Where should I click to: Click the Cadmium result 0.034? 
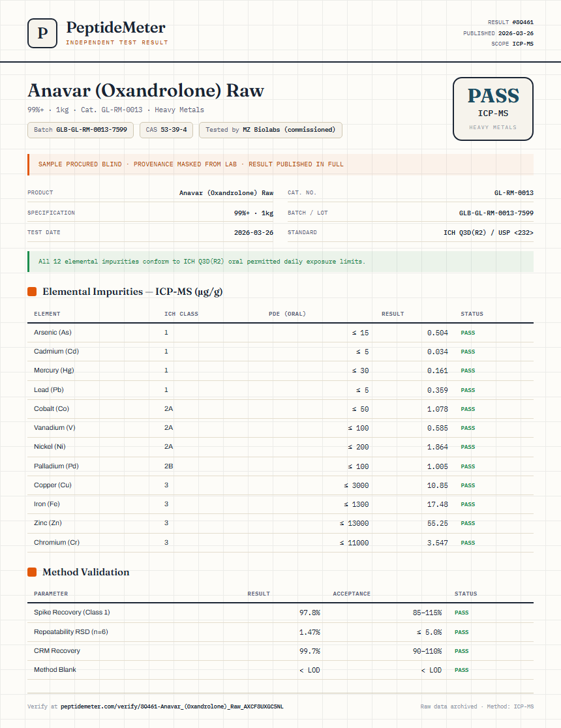pos(438,352)
